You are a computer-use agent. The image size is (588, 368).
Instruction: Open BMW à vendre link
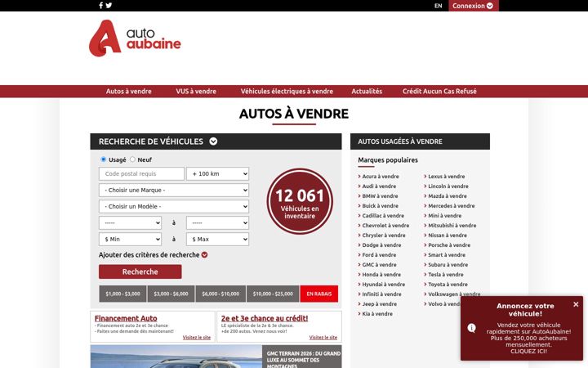pos(380,195)
